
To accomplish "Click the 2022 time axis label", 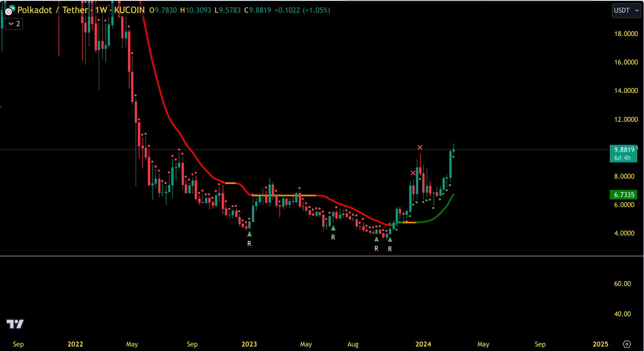I will 75,344.
